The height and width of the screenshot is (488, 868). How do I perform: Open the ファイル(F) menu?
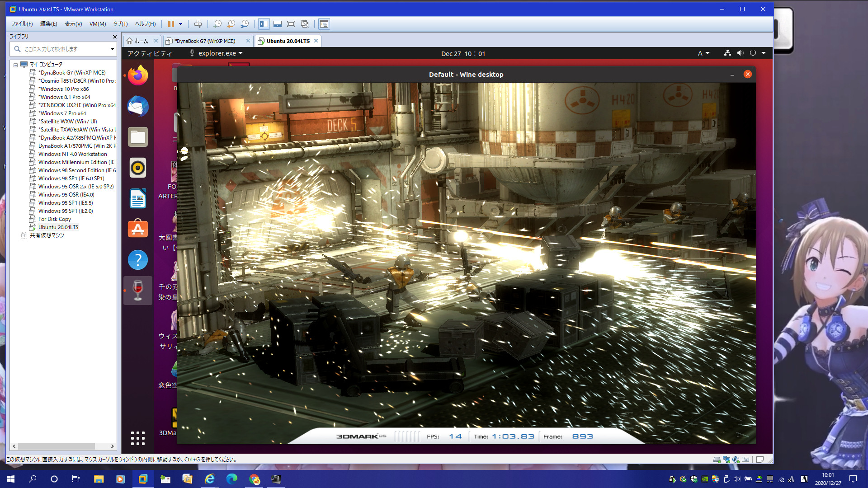tap(22, 24)
